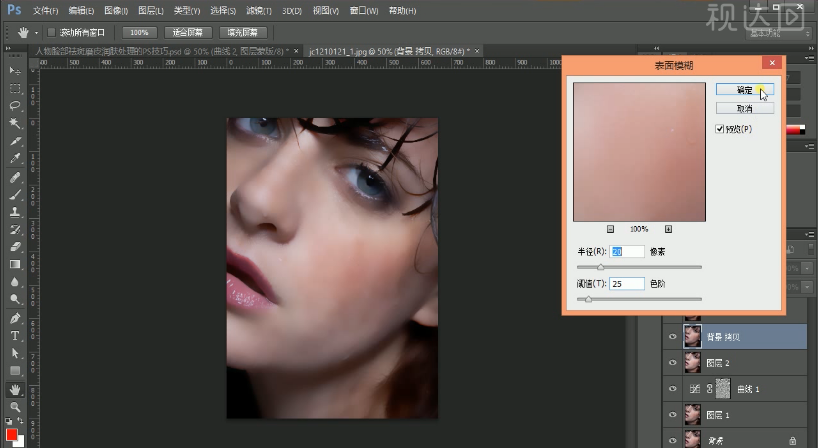Select the Path Selection tool
The height and width of the screenshot is (448, 818).
click(15, 353)
